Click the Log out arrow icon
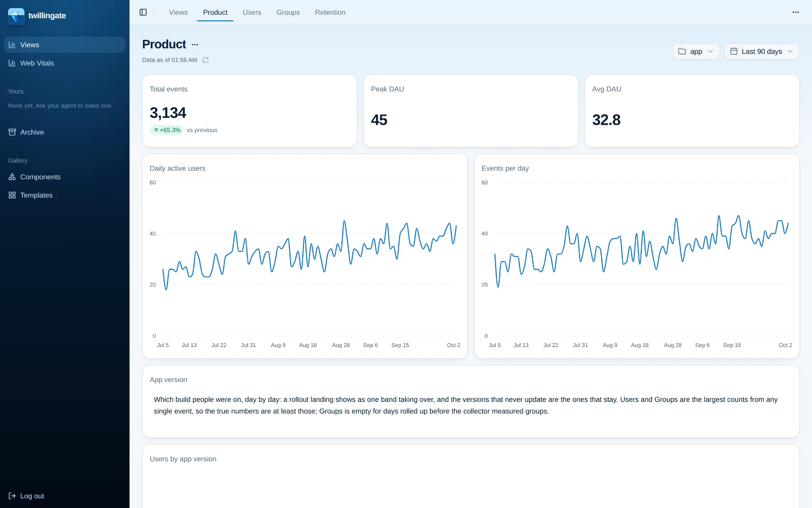The width and height of the screenshot is (812, 508). pos(12,496)
